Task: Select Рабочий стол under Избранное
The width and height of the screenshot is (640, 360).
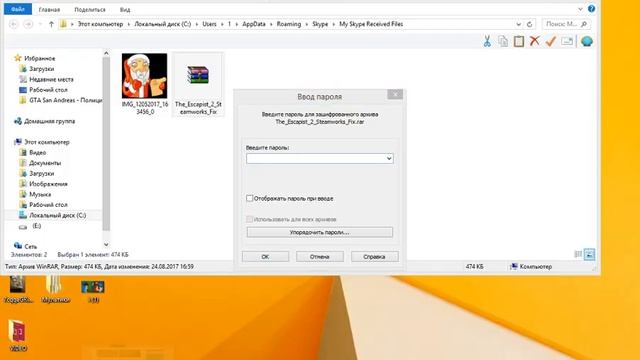Action: tap(48, 90)
